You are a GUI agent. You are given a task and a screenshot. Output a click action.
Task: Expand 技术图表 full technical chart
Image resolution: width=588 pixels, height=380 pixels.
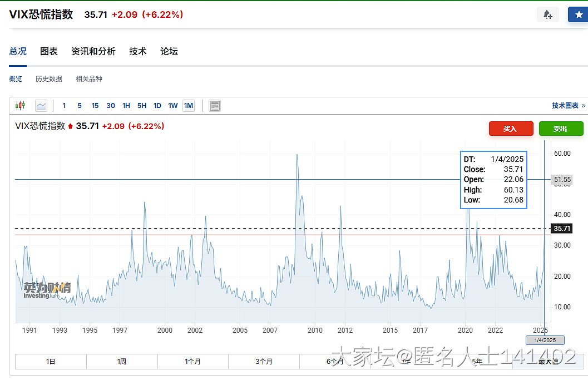click(568, 106)
